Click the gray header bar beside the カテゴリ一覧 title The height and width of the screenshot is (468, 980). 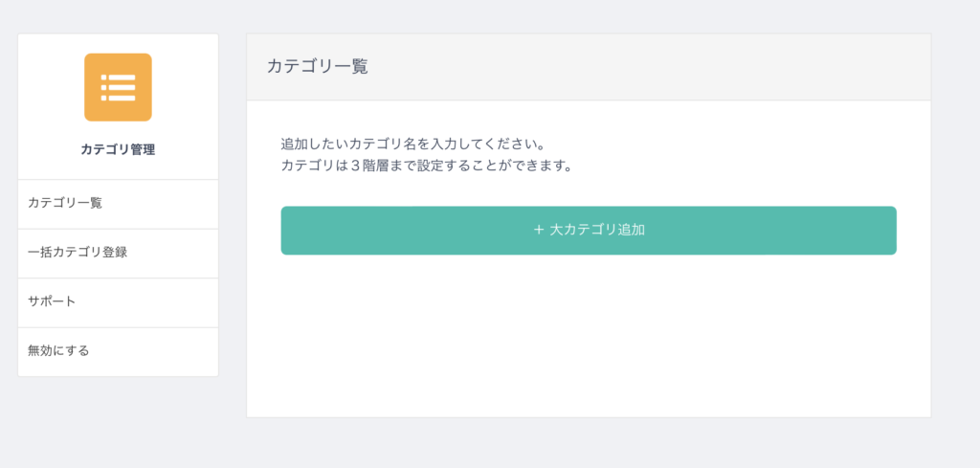coord(650,66)
